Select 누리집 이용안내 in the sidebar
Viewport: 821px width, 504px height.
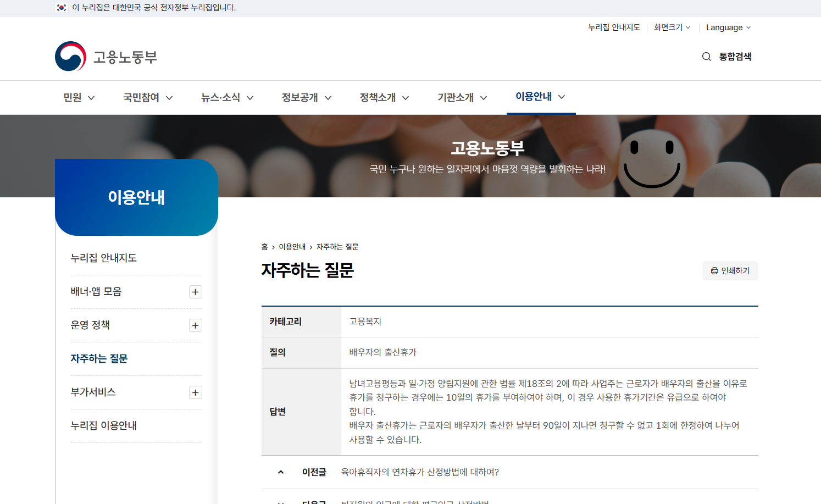click(x=104, y=426)
